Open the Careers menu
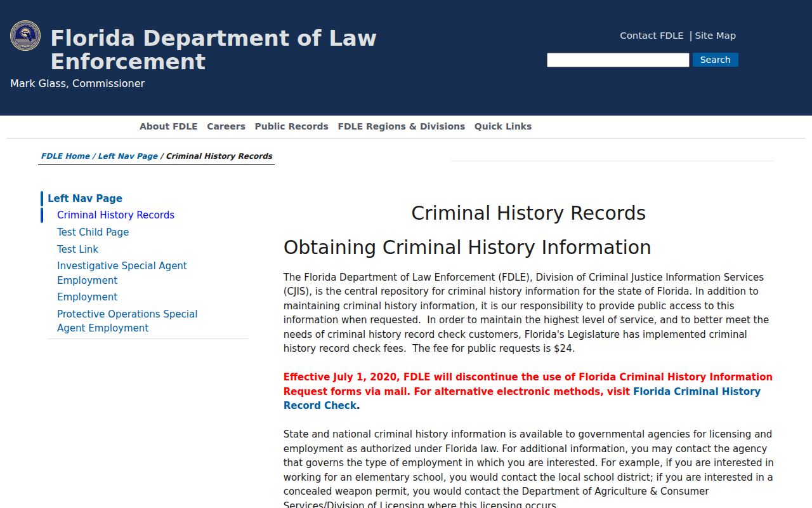The image size is (812, 508). [226, 126]
